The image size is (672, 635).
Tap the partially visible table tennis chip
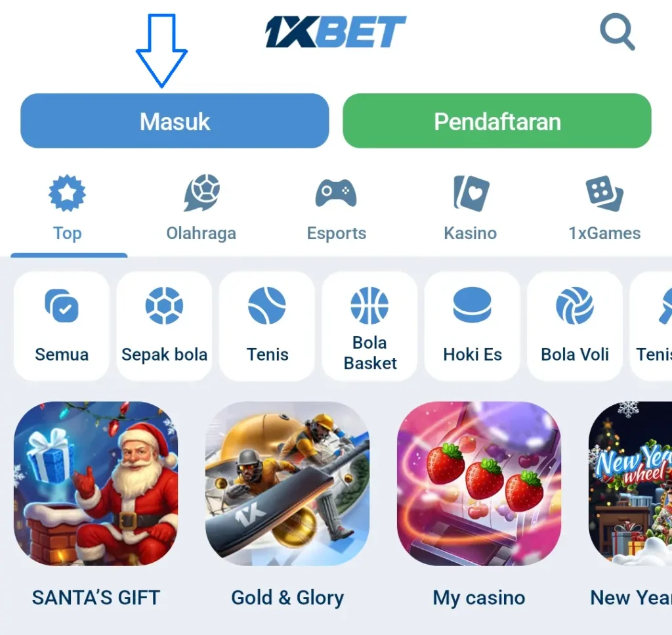coord(650,326)
